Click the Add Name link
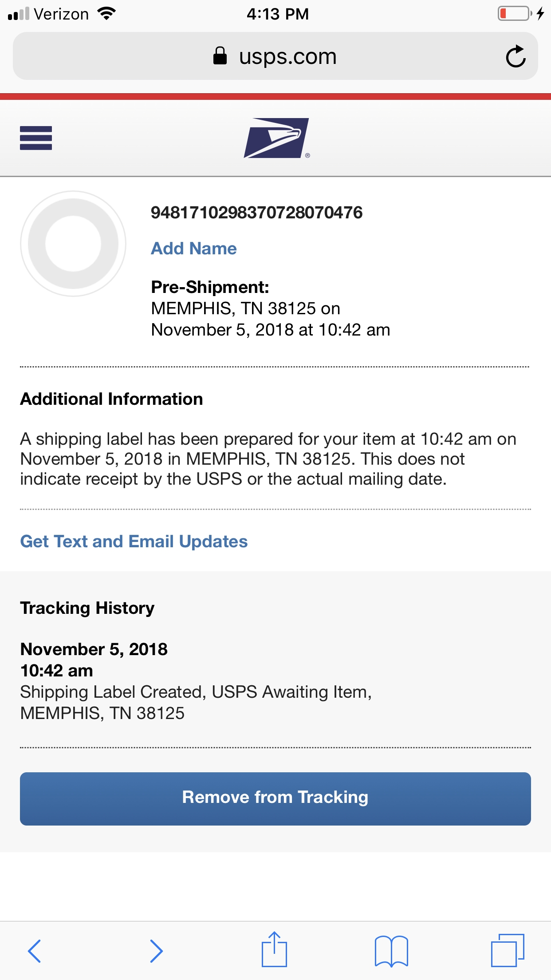551x980 pixels. click(194, 249)
